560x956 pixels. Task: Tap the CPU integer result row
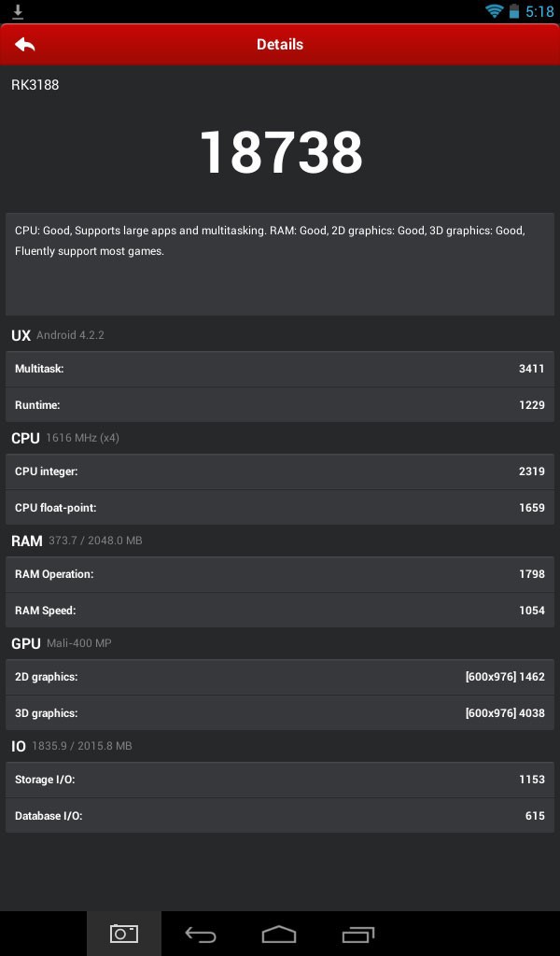click(280, 471)
